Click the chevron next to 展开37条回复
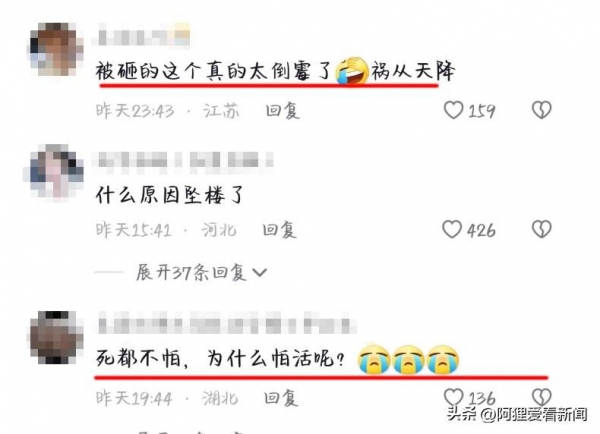The width and height of the screenshot is (600, 434). pos(260,272)
